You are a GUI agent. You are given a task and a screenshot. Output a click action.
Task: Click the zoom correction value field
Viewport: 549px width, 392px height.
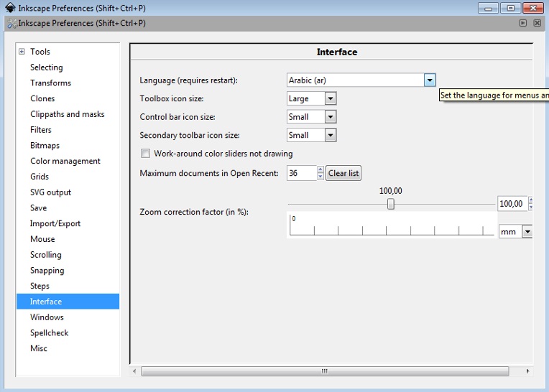(x=512, y=203)
